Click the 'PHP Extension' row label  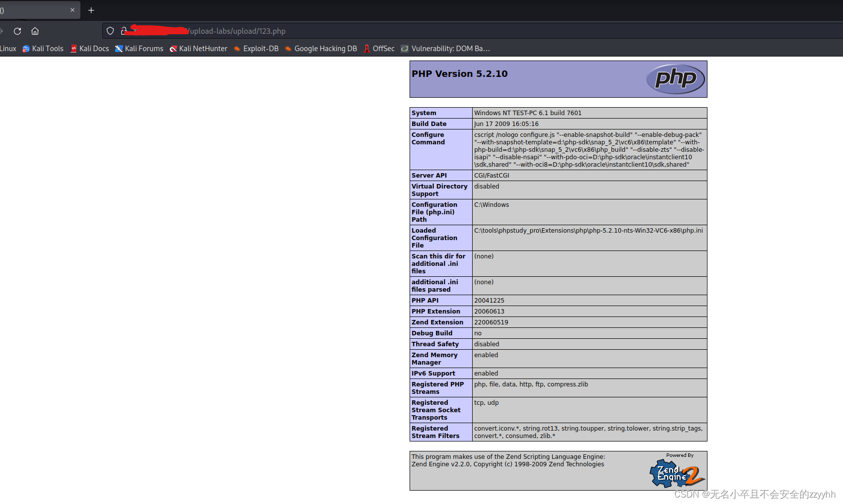pos(435,311)
